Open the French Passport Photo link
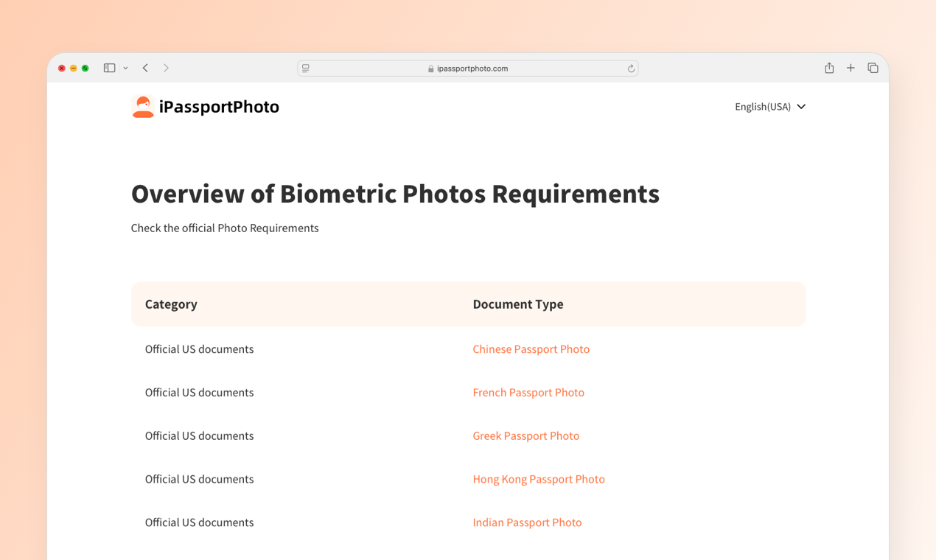The height and width of the screenshot is (560, 936). tap(528, 393)
